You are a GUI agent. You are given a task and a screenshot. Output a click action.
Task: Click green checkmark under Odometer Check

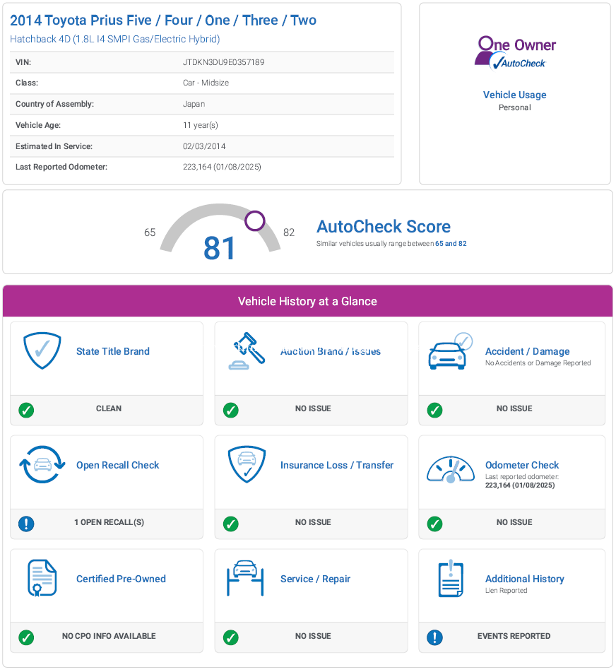pos(434,524)
